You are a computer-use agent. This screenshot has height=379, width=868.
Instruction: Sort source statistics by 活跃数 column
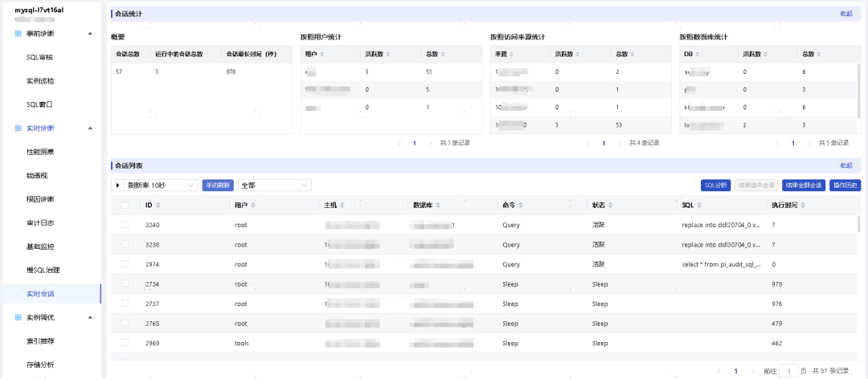(x=579, y=55)
